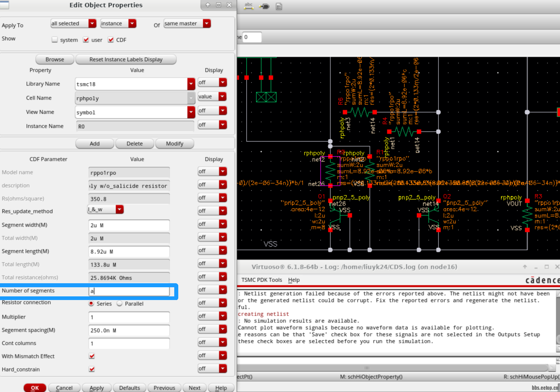Image resolution: width=560 pixels, height=392 pixels.
Task: Click the 'creating netlist' log line
Action: [263, 314]
